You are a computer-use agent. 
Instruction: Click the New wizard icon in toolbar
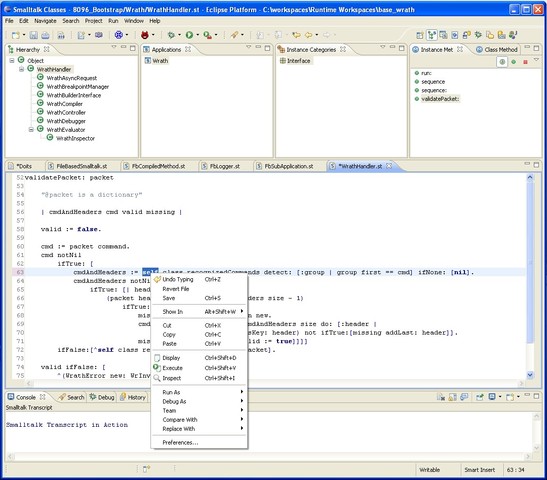(x=16, y=35)
